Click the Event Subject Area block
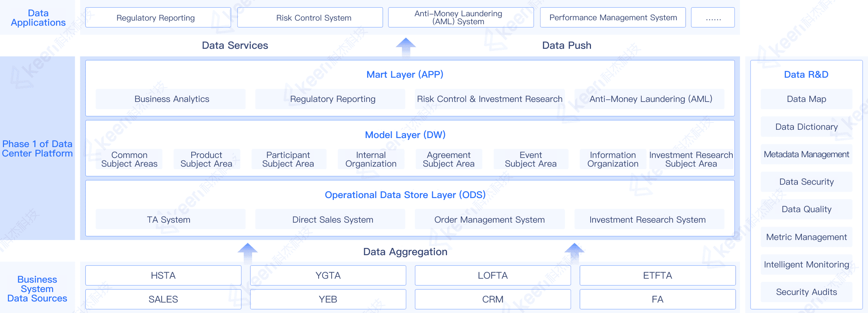 [x=531, y=159]
